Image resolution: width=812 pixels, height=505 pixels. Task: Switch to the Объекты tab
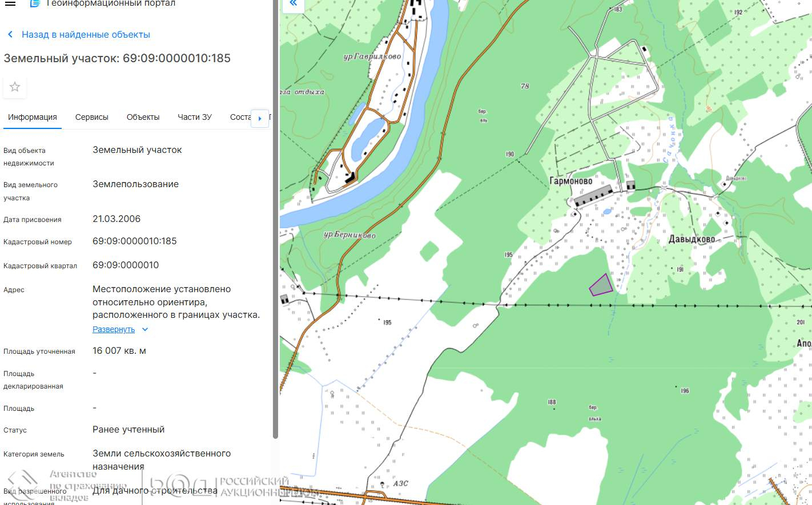[143, 117]
